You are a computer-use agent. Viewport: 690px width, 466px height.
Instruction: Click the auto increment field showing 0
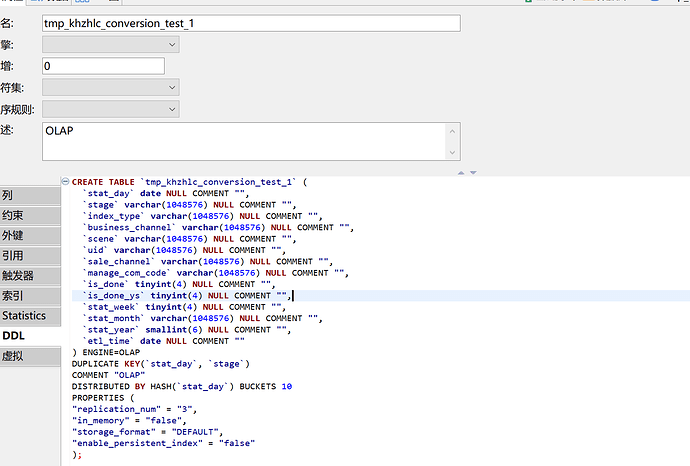(103, 66)
